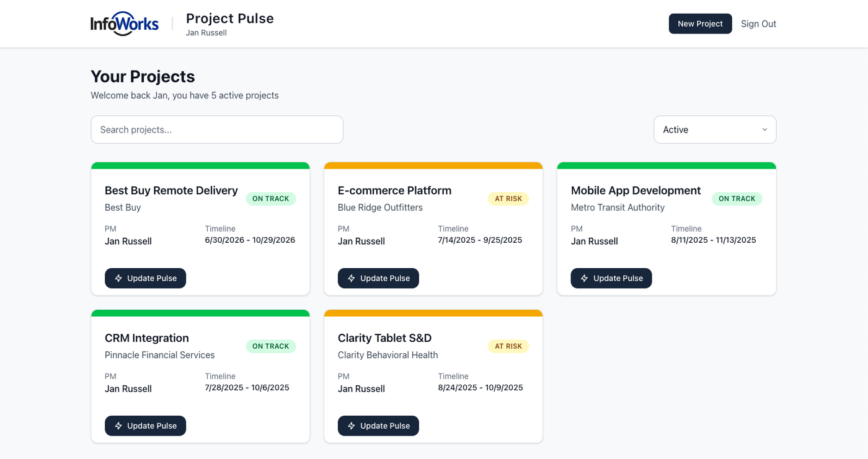Click lightning icon on CRM Integration Update Pulse
Image resolution: width=868 pixels, height=459 pixels.
click(118, 426)
